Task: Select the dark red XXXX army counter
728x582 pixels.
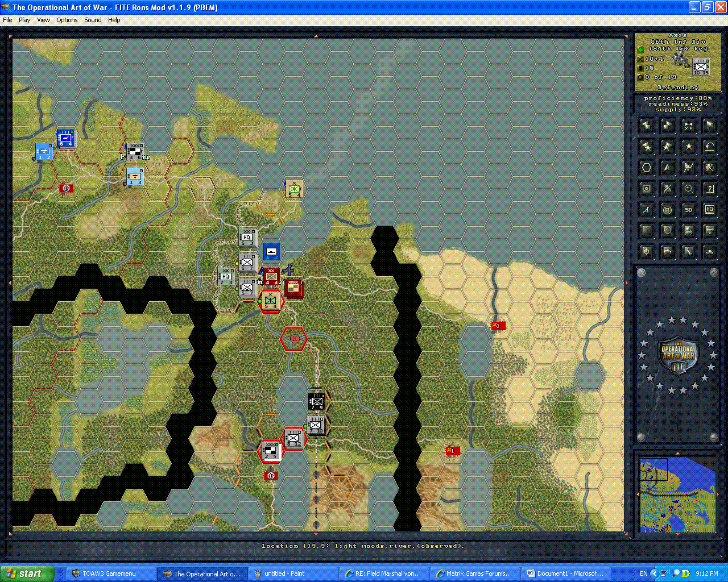Action: point(294,288)
